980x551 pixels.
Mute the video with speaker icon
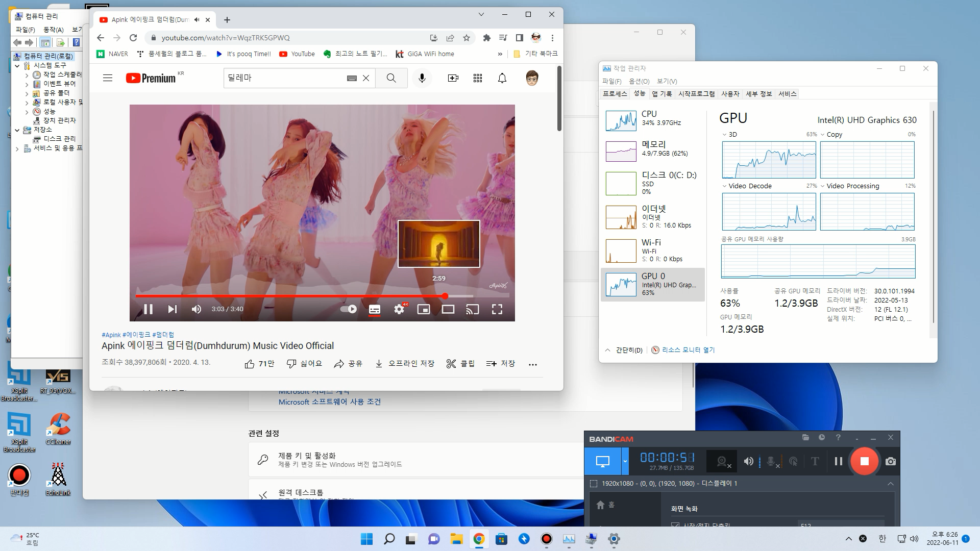point(196,309)
